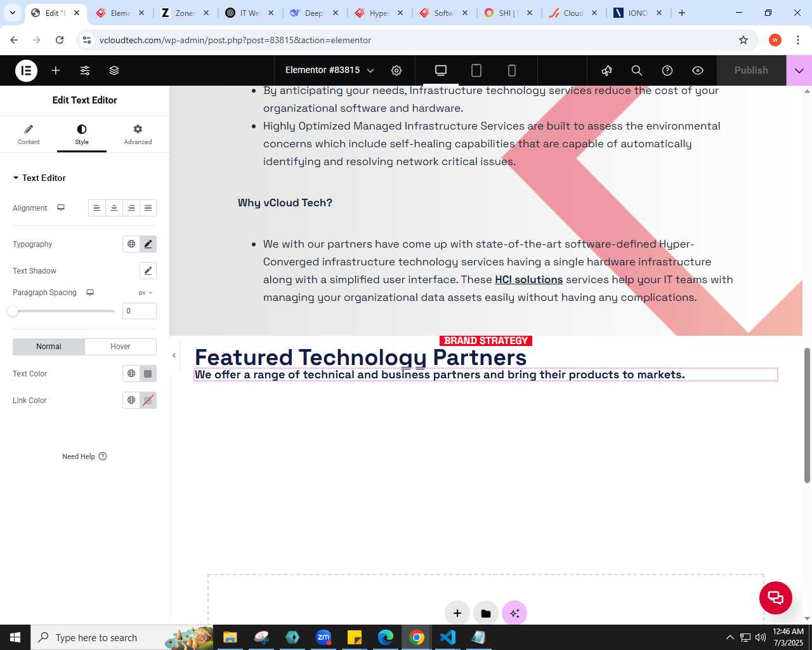Open the Text Color swatch picker
812x650 pixels.
(x=148, y=373)
